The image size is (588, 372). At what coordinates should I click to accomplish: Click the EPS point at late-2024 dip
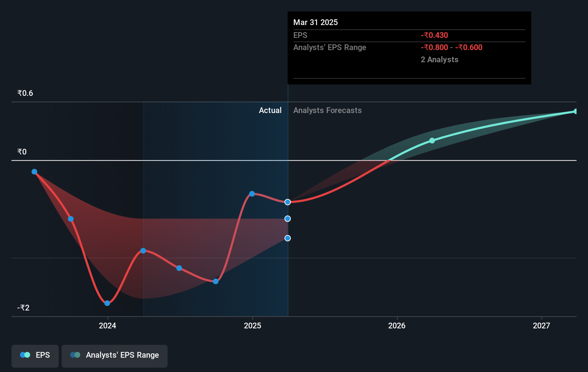point(216,282)
